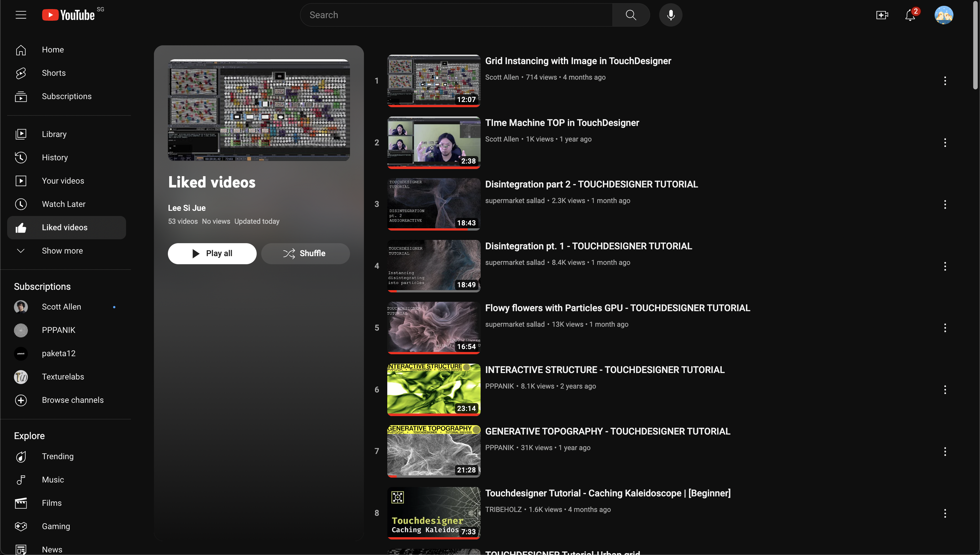Select Watch Later in sidebar
Image resolution: width=980 pixels, height=555 pixels.
click(x=63, y=204)
